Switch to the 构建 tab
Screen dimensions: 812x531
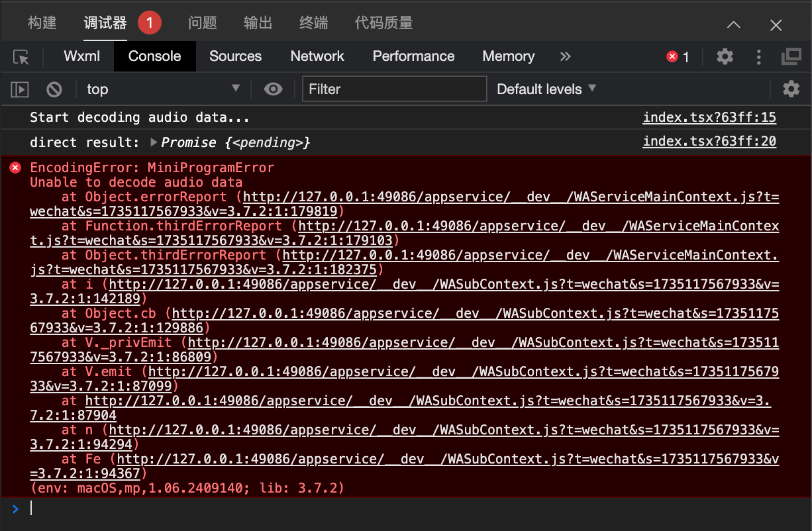[42, 23]
